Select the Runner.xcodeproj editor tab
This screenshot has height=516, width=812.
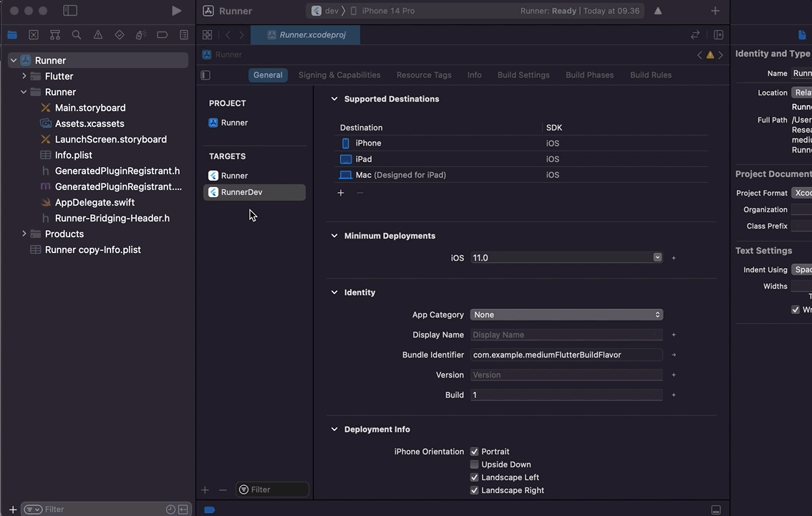(x=306, y=34)
